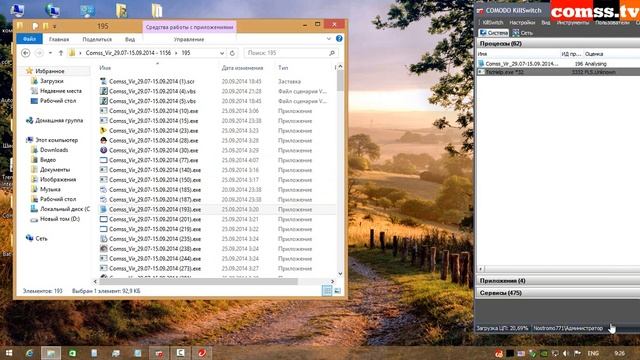Go back in Explorer navigation
The height and width of the screenshot is (360, 640).
[25, 53]
